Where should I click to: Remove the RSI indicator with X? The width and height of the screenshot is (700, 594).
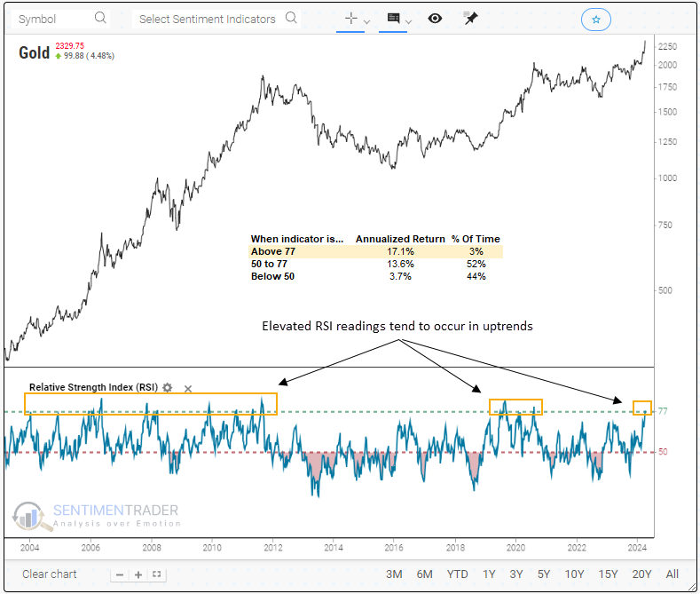(187, 388)
